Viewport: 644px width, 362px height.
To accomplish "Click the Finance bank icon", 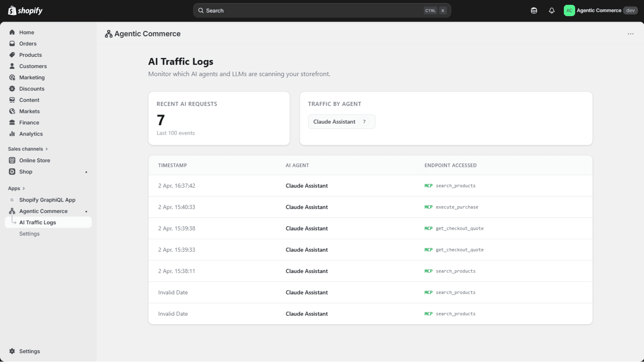I will [x=12, y=122].
